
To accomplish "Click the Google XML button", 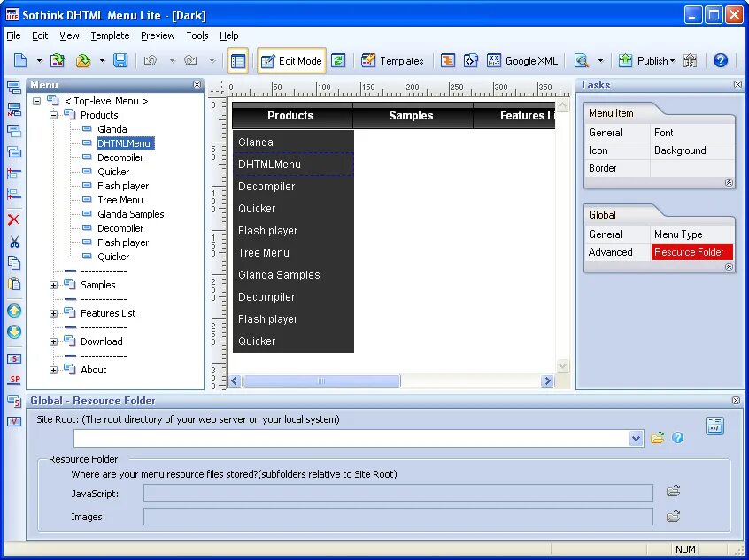I will [x=522, y=61].
